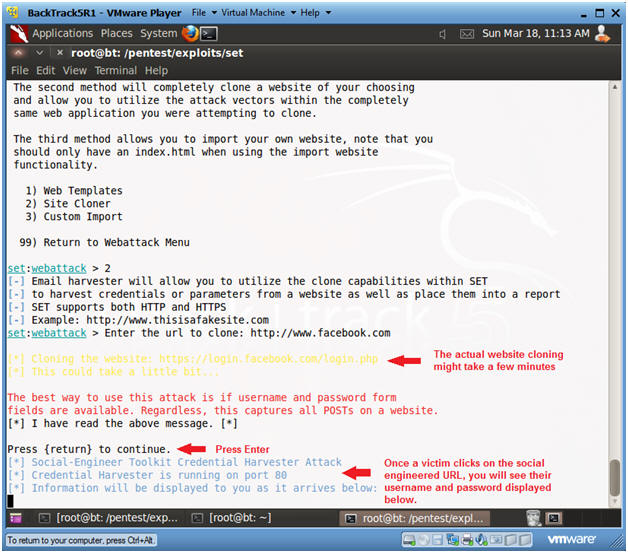Click '99) Return to Webattack Menu' line
Viewport: 628px width, 553px height.
pyautogui.click(x=104, y=242)
